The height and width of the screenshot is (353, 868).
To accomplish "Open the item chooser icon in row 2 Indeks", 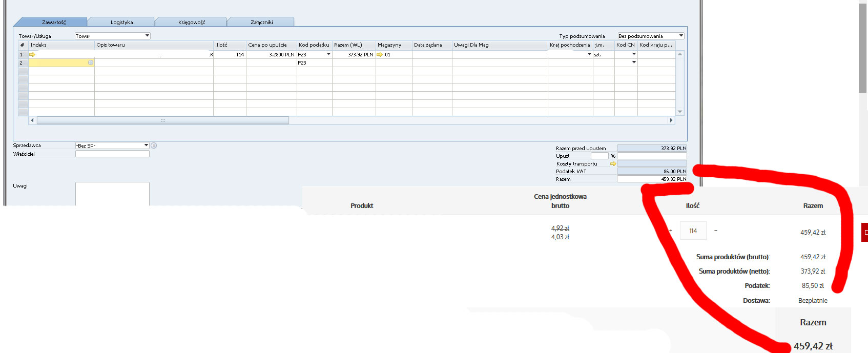I will point(91,63).
